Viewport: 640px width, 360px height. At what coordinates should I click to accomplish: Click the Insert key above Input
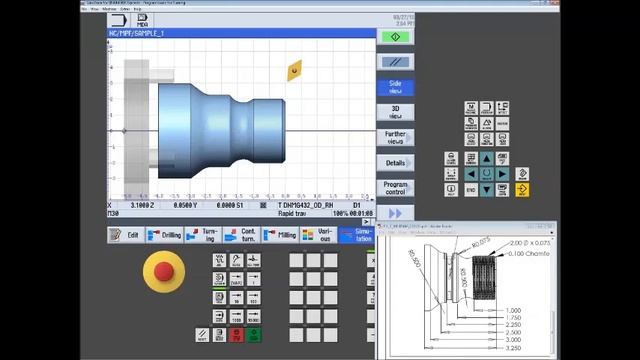pos(522,174)
